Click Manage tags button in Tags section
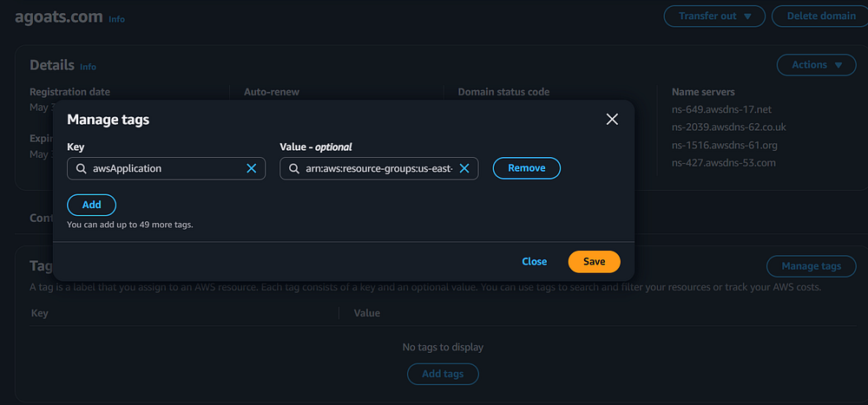This screenshot has height=405, width=868. pos(811,266)
